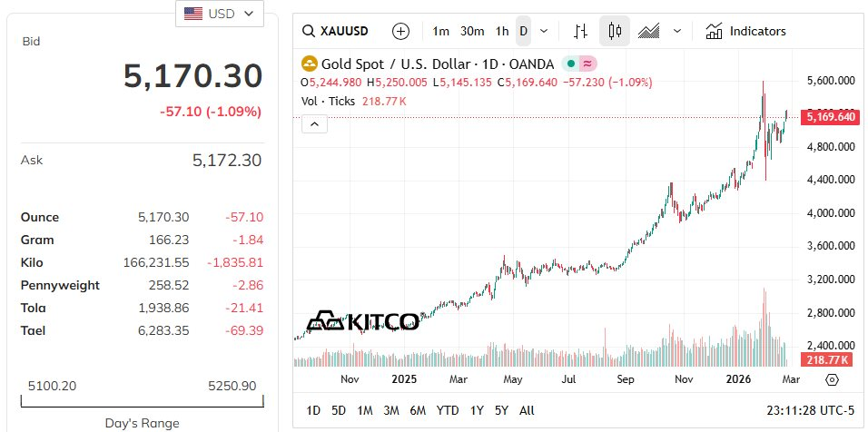Click the Kitco logo on chart
868x432 pixels.
pyautogui.click(x=362, y=320)
